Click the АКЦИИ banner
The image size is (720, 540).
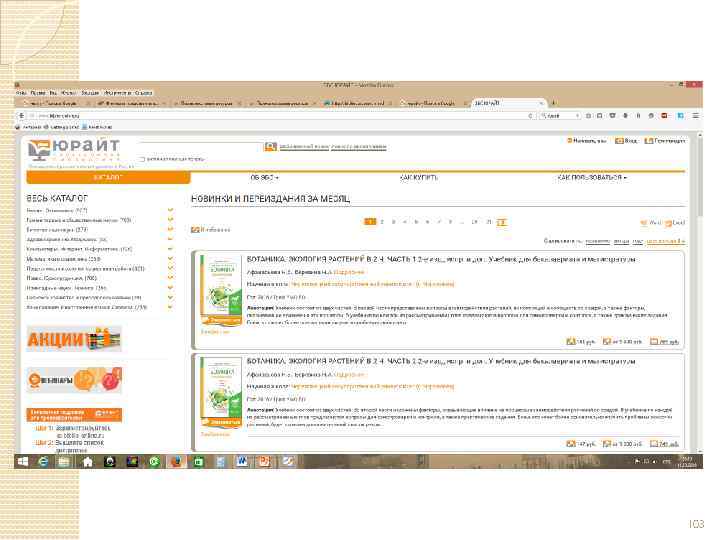[74, 339]
